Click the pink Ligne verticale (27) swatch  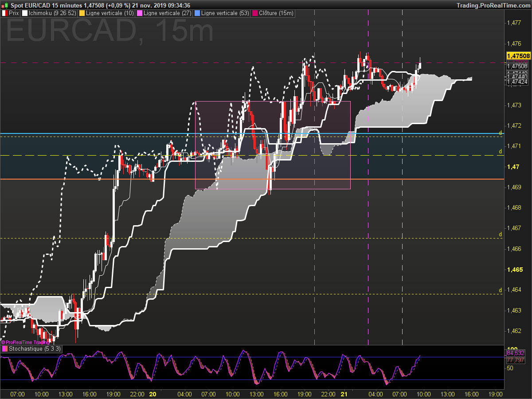[140, 13]
